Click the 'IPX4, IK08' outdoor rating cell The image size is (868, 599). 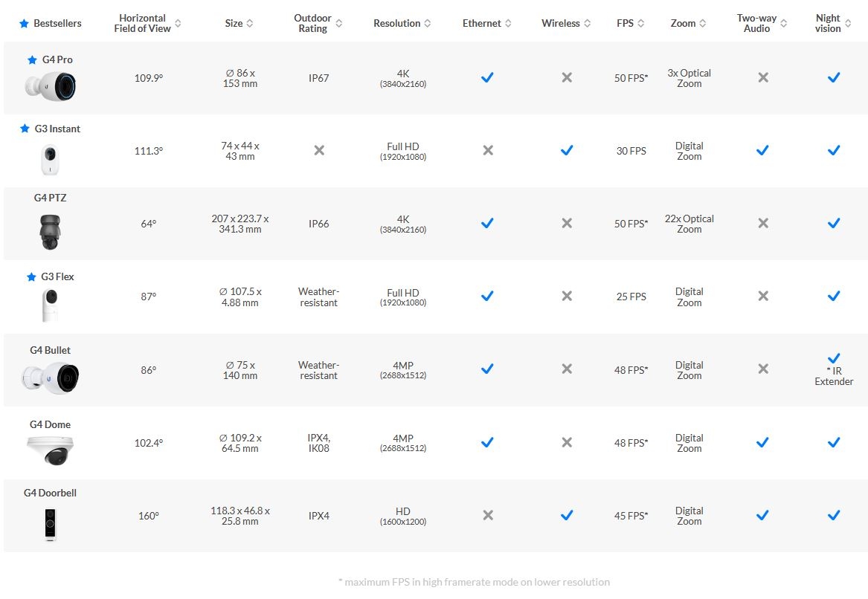point(319,443)
